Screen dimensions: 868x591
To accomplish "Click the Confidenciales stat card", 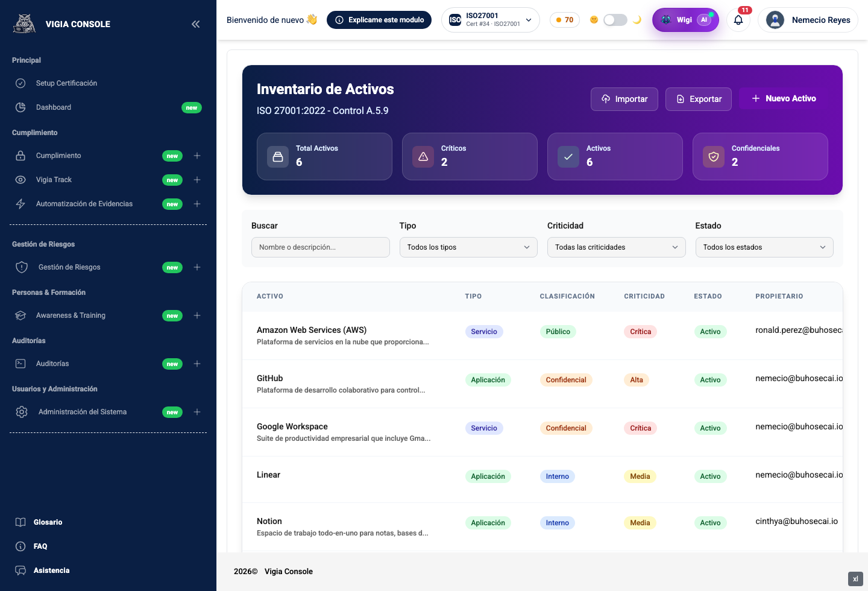I will 760,156.
